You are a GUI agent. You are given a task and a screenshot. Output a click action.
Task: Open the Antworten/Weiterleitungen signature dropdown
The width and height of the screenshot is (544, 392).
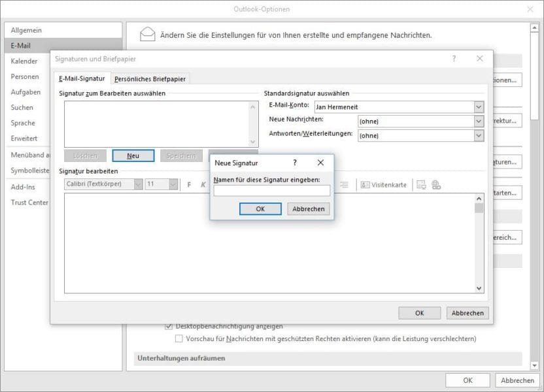click(479, 135)
